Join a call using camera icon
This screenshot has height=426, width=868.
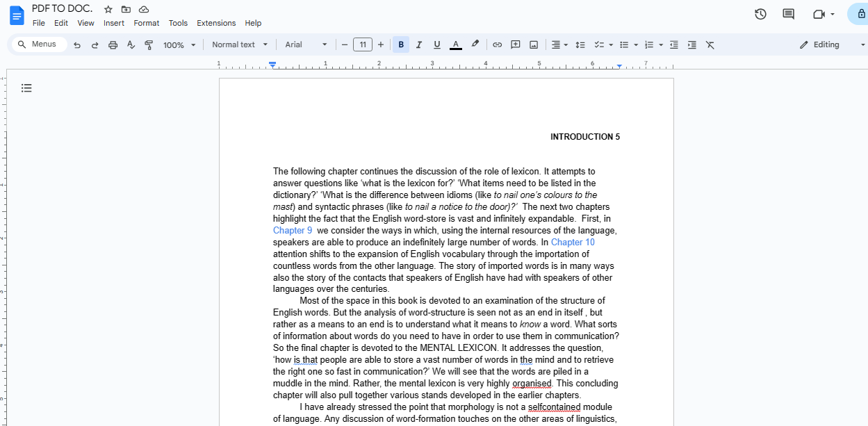tap(819, 14)
